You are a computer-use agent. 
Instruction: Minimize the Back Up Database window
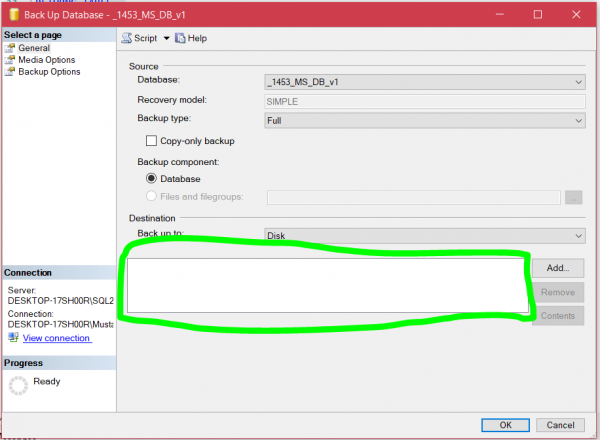click(x=500, y=15)
